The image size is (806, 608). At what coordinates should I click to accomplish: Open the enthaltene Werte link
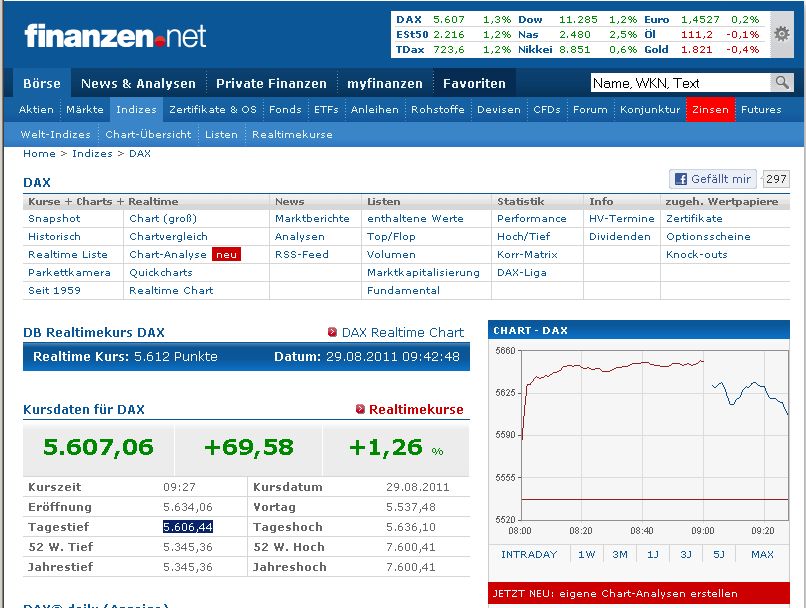(415, 218)
